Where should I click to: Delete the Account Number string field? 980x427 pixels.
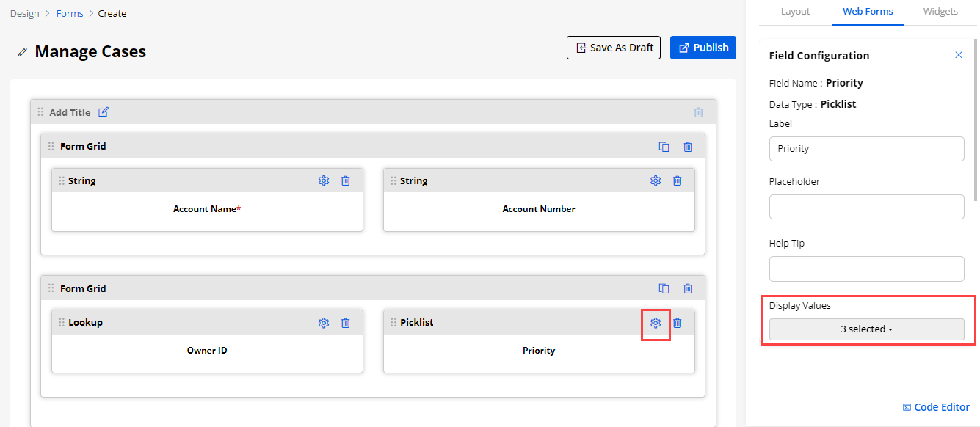pyautogui.click(x=678, y=180)
